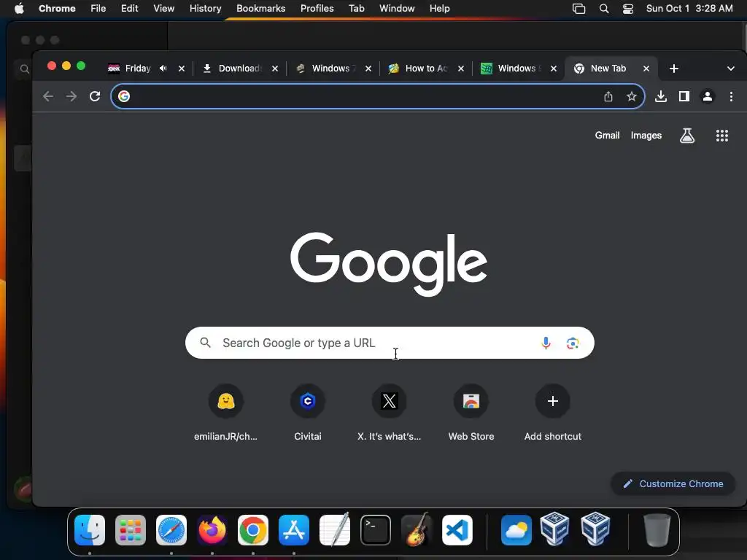Bookmark this tab with the star icon

pyautogui.click(x=632, y=97)
